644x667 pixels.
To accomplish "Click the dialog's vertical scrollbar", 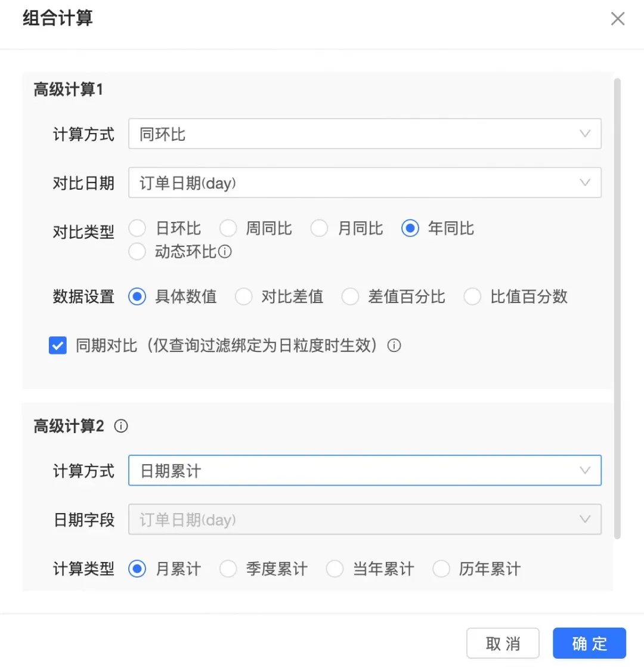I will (x=617, y=308).
